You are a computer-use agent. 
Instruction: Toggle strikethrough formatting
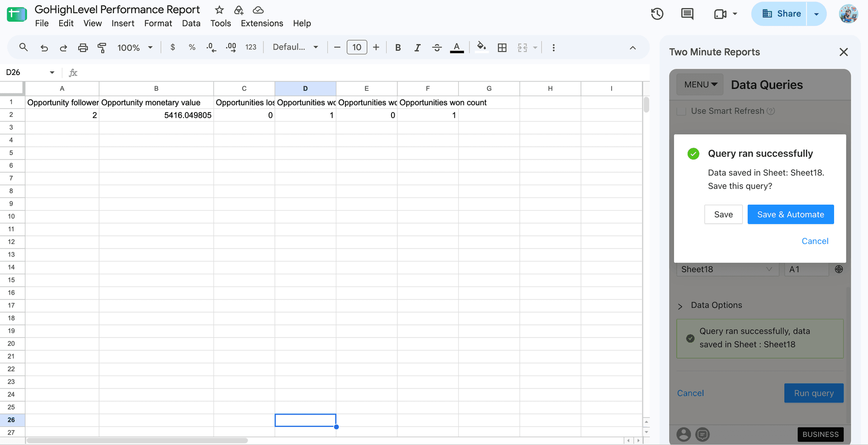click(437, 47)
